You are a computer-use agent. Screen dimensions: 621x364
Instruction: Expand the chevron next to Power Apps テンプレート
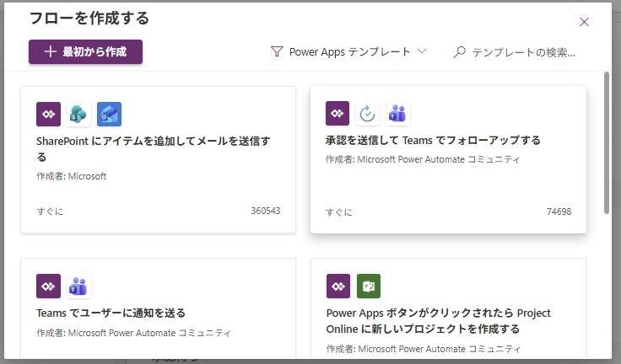pyautogui.click(x=422, y=51)
